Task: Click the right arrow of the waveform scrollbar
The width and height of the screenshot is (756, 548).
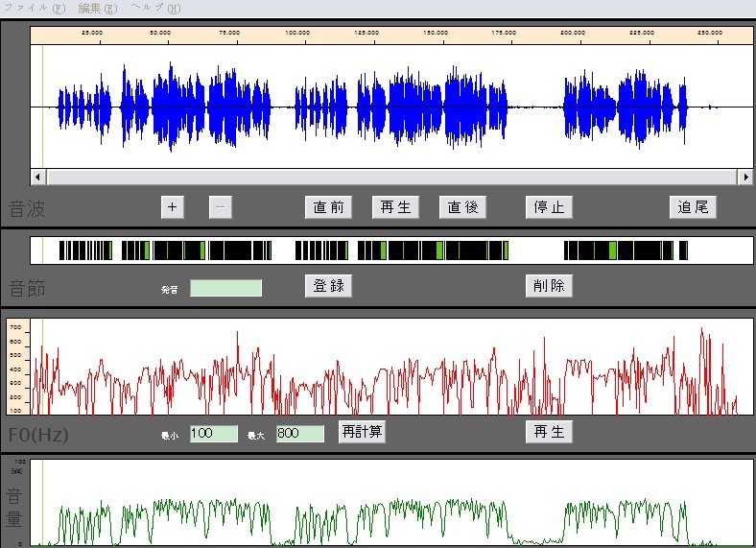Action: pyautogui.click(x=745, y=177)
